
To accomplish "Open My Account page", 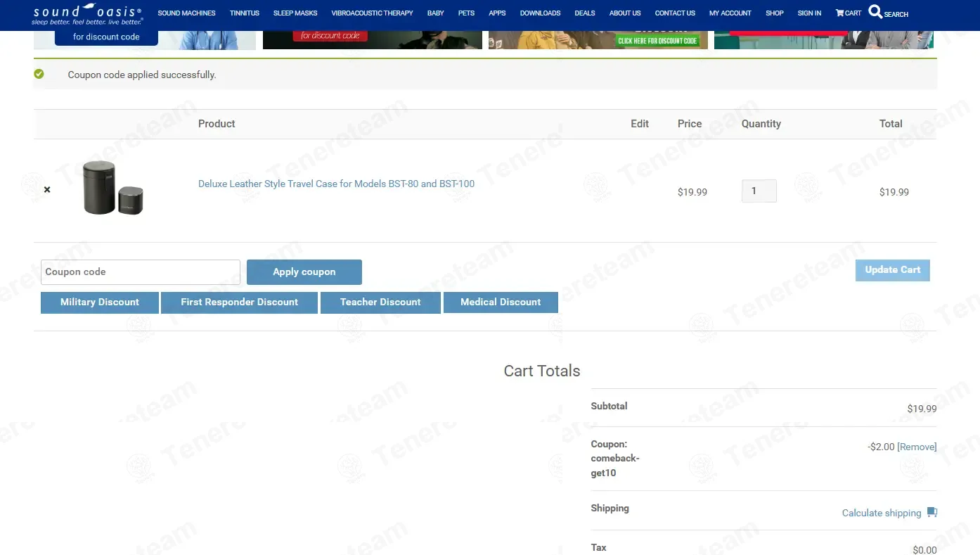I will click(x=730, y=13).
